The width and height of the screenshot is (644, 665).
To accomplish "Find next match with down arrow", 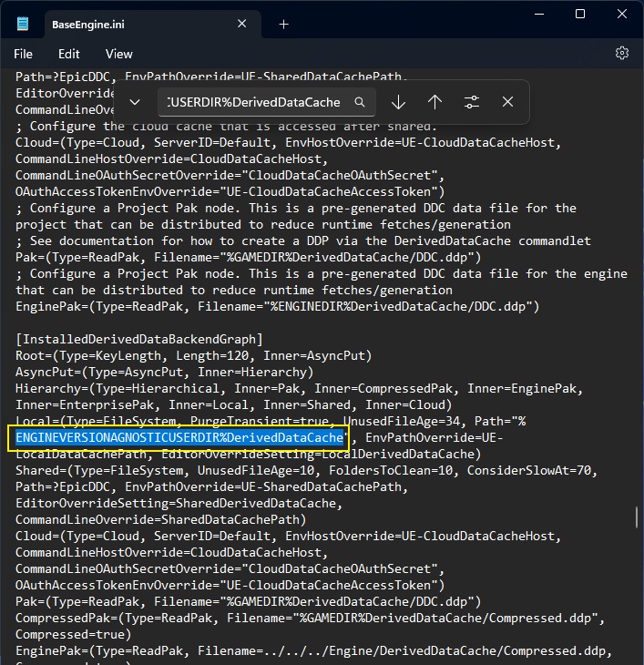I will [x=398, y=102].
